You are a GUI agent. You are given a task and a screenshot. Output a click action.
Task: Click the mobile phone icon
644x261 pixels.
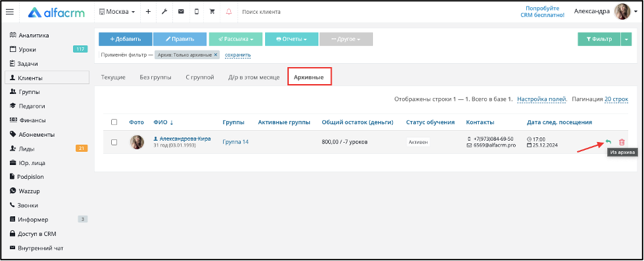coord(197,11)
